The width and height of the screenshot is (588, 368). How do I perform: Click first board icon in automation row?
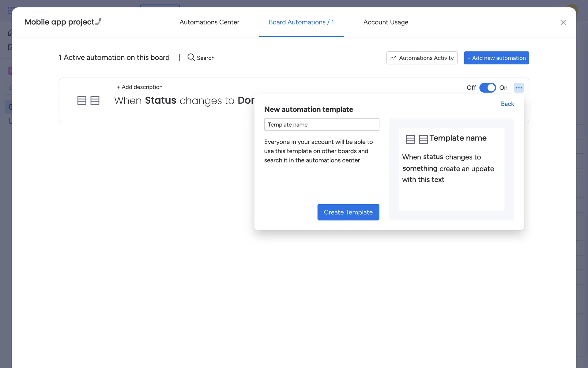point(82,100)
